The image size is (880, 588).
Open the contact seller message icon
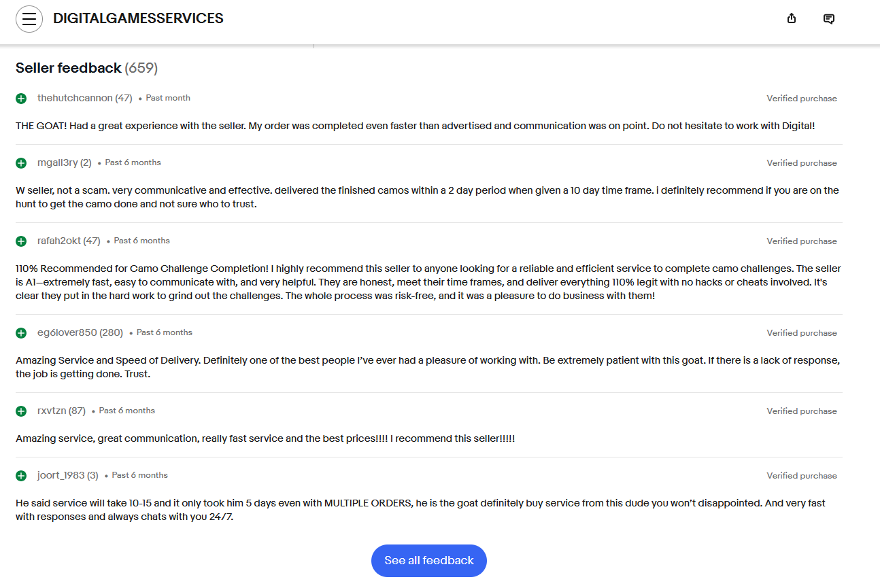coord(829,19)
